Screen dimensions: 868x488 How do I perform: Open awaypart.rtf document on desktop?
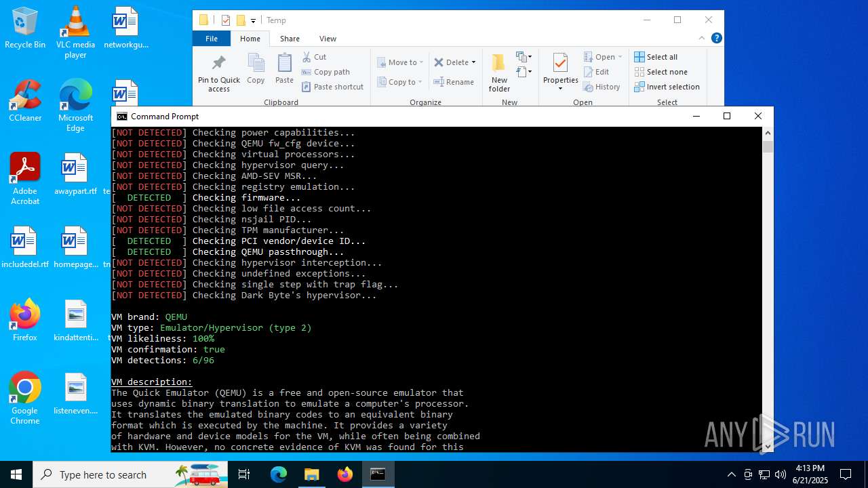click(x=75, y=175)
